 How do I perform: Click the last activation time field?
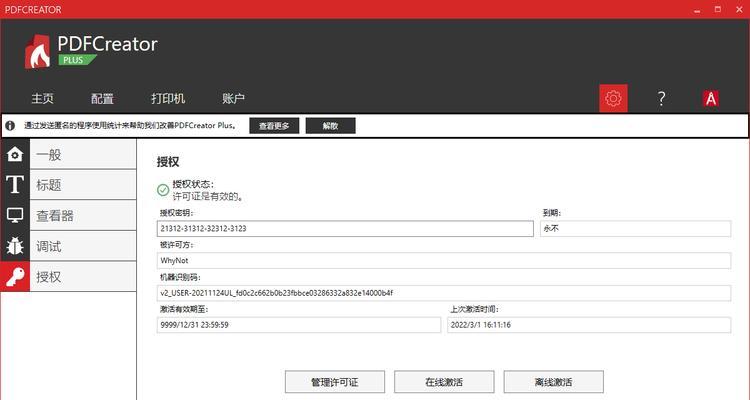tap(589, 325)
